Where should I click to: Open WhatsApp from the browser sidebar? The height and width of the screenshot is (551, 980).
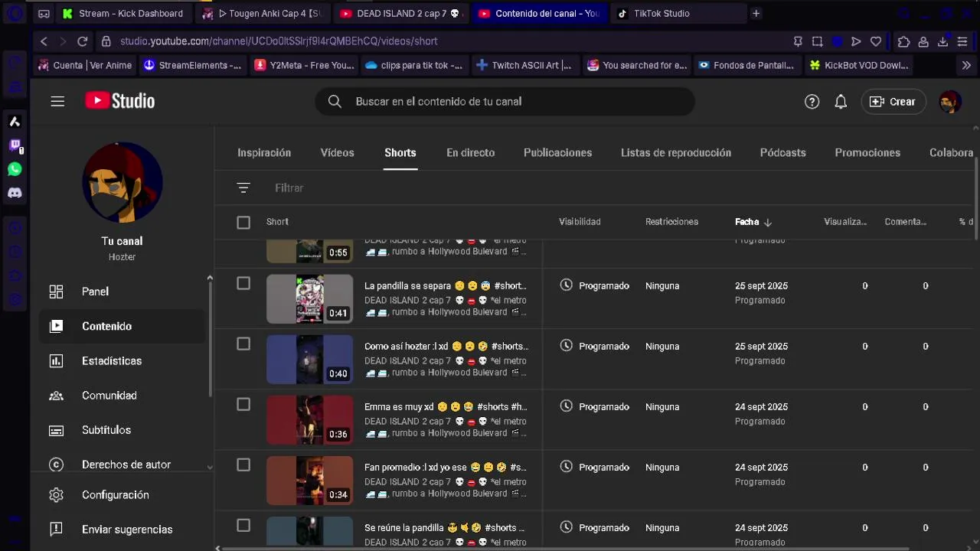pyautogui.click(x=15, y=169)
